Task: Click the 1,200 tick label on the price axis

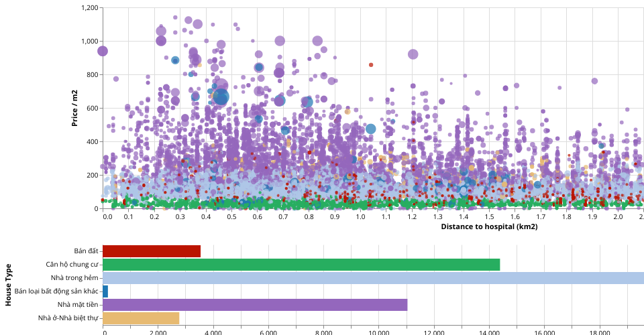Action: 89,8
